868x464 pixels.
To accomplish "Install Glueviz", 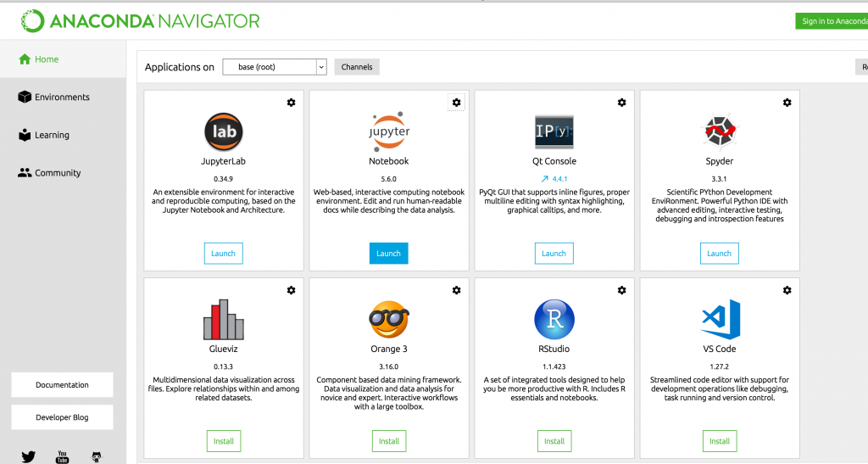I will coord(224,441).
